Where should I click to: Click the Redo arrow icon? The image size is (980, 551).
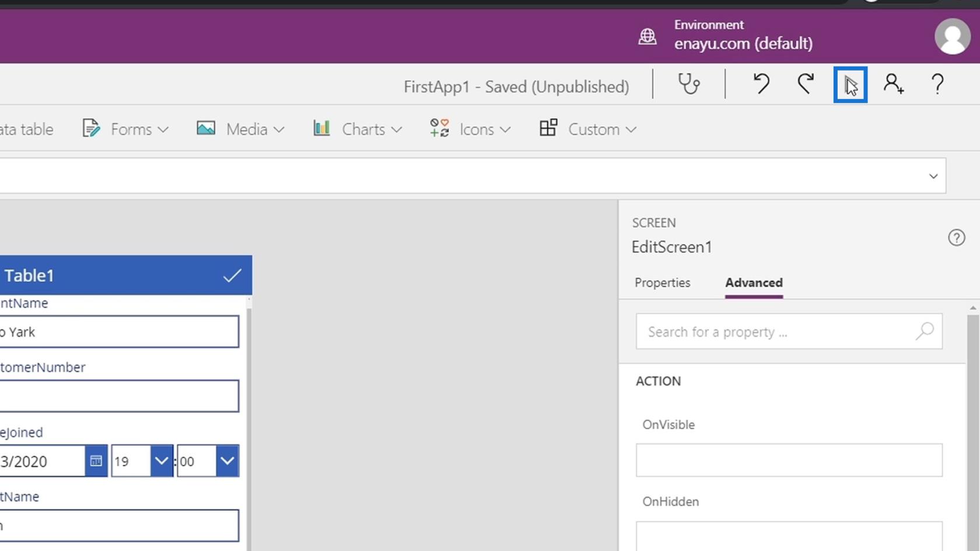[x=806, y=85]
